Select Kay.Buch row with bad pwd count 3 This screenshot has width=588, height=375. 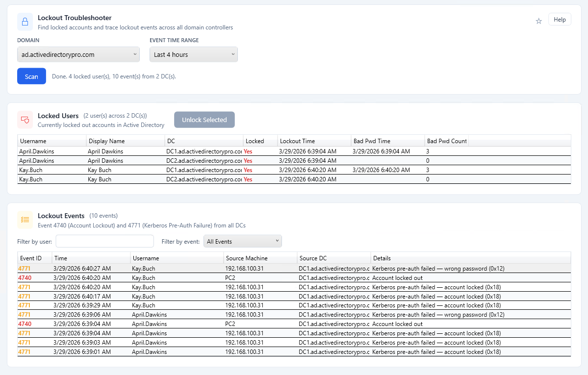click(x=294, y=170)
